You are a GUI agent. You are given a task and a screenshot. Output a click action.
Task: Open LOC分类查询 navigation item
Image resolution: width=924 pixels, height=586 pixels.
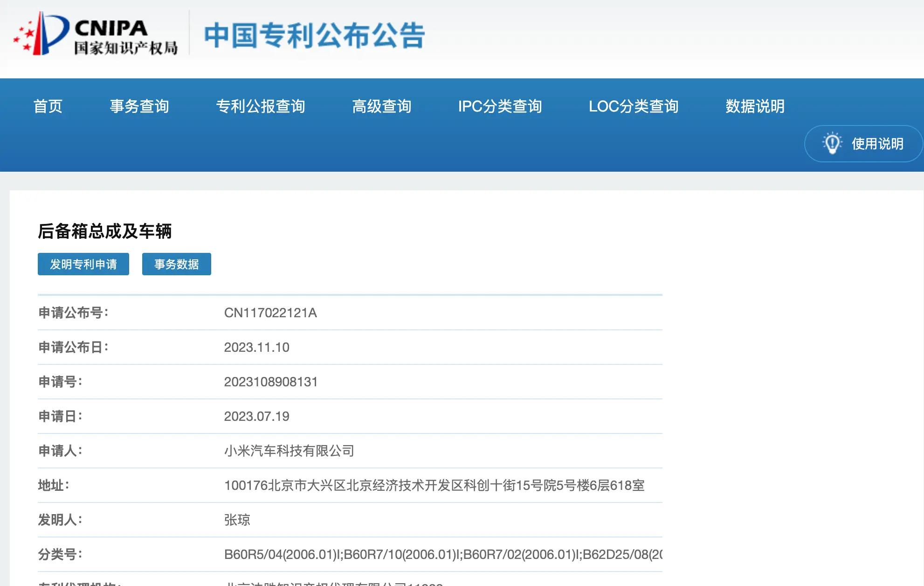click(x=634, y=106)
